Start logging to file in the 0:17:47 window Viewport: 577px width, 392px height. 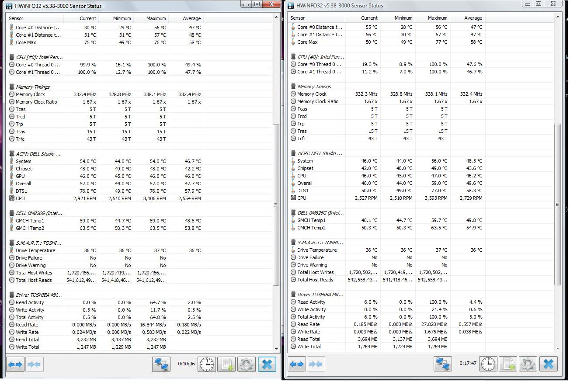coord(508,364)
